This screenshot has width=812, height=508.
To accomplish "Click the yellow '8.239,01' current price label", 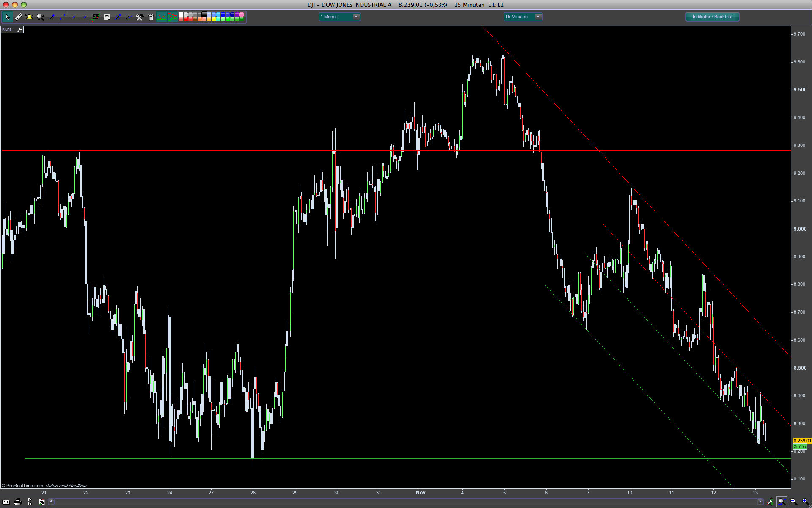I will 802,441.
